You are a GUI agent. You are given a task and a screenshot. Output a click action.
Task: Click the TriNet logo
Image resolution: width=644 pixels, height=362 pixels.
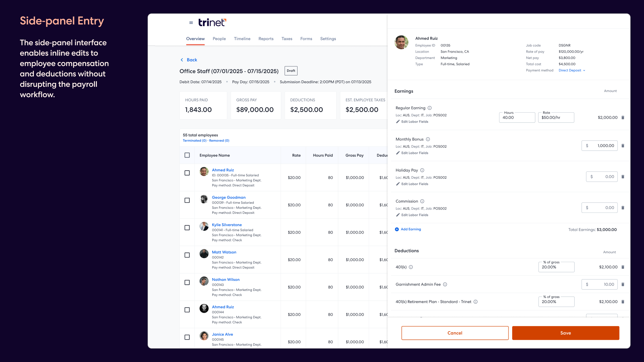coord(212,22)
